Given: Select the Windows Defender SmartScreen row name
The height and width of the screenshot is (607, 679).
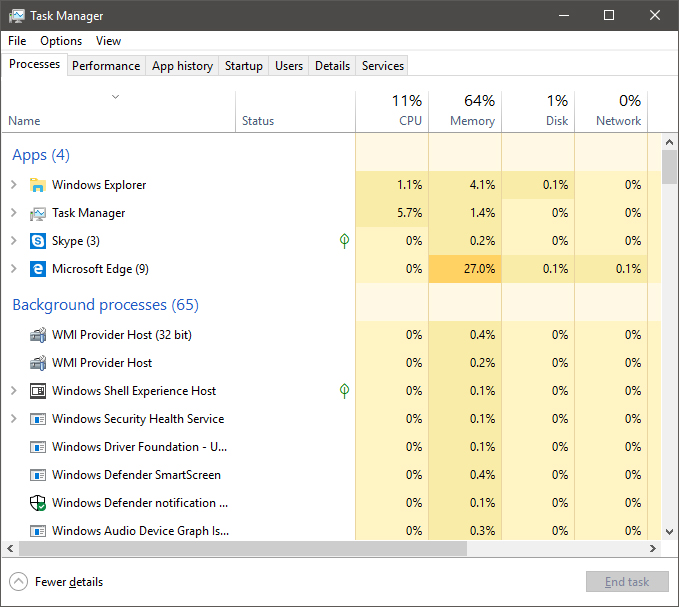Looking at the screenshot, I should (x=136, y=475).
